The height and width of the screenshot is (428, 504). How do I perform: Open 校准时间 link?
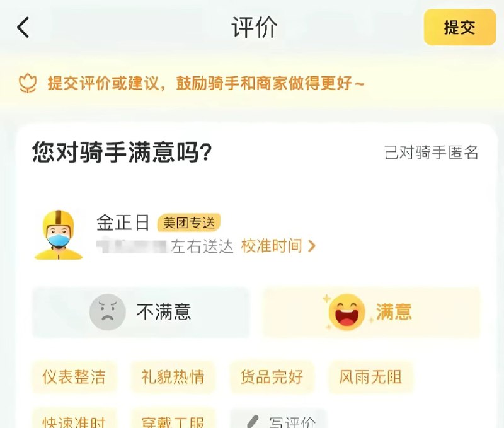click(272, 246)
